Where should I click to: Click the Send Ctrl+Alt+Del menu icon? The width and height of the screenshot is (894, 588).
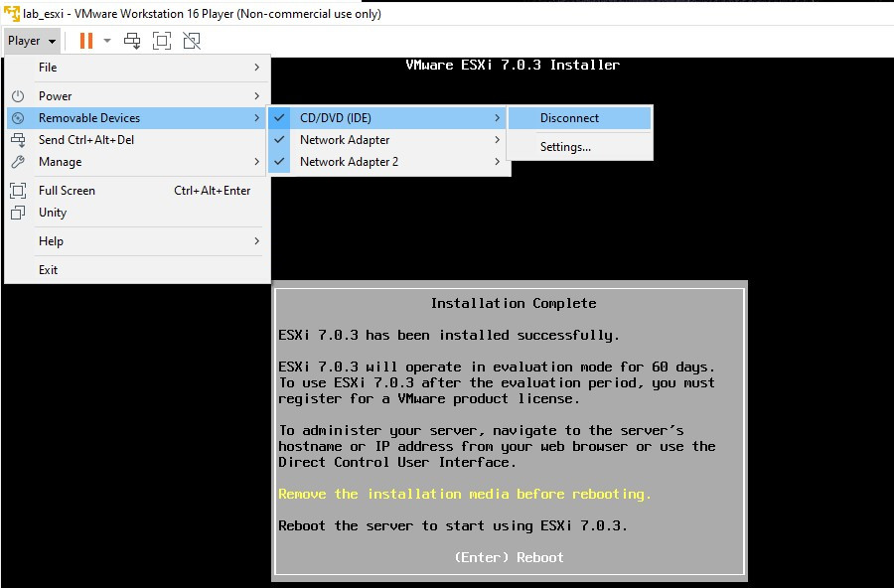tap(18, 140)
